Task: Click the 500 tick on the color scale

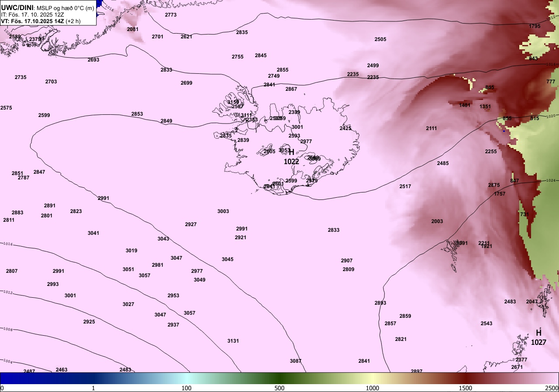Action: [x=279, y=388]
